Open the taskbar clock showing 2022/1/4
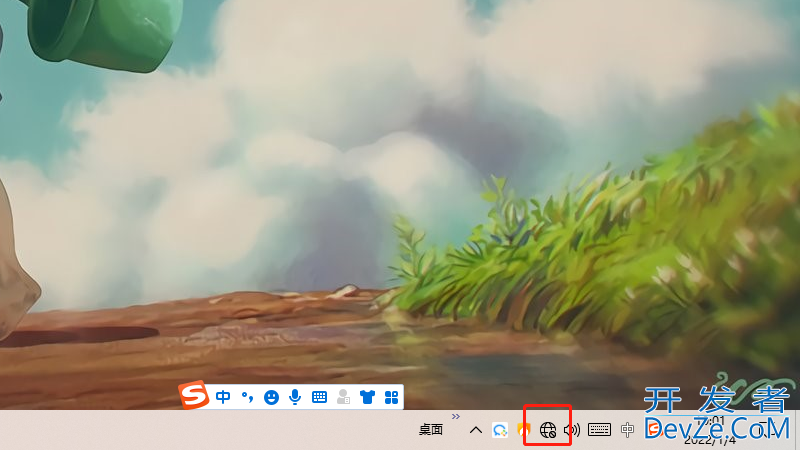 coord(710,430)
